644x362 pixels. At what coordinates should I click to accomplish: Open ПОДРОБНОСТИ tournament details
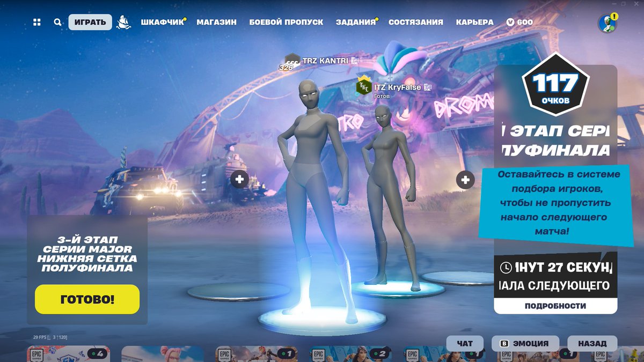[555, 306]
